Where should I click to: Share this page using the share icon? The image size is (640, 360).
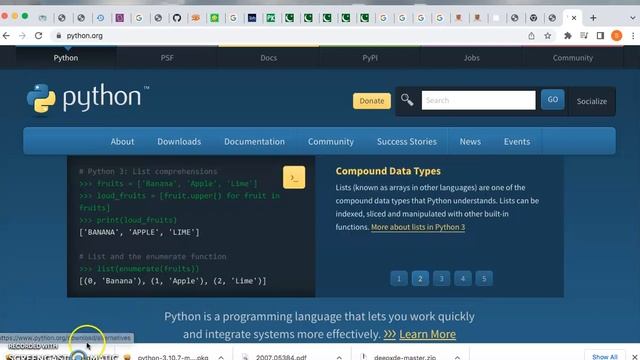pos(531,36)
